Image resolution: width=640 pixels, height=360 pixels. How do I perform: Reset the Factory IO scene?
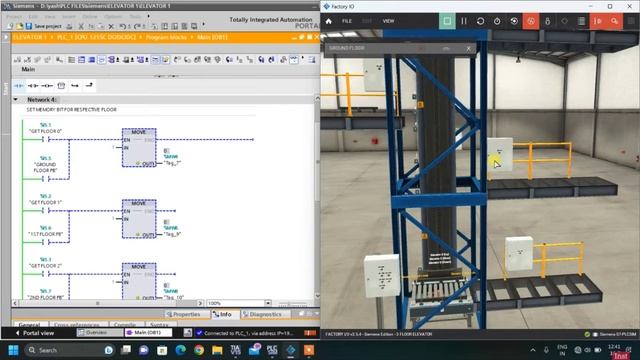coord(480,21)
